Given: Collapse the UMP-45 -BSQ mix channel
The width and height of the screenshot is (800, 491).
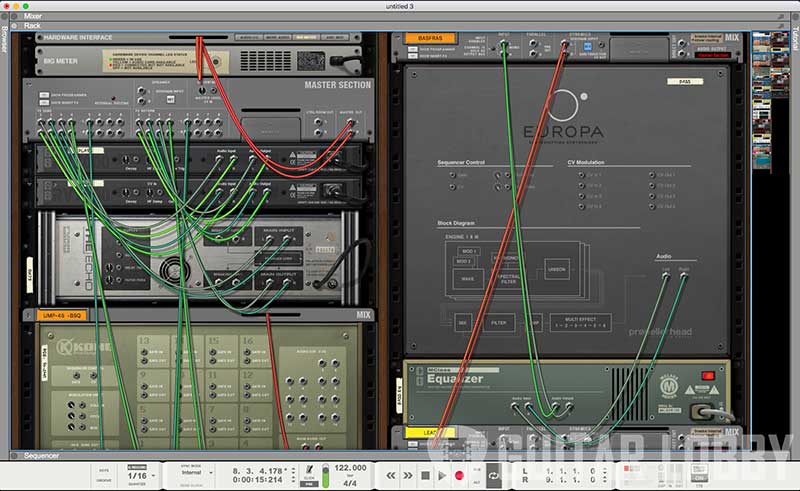Looking at the screenshot, I should point(29,315).
